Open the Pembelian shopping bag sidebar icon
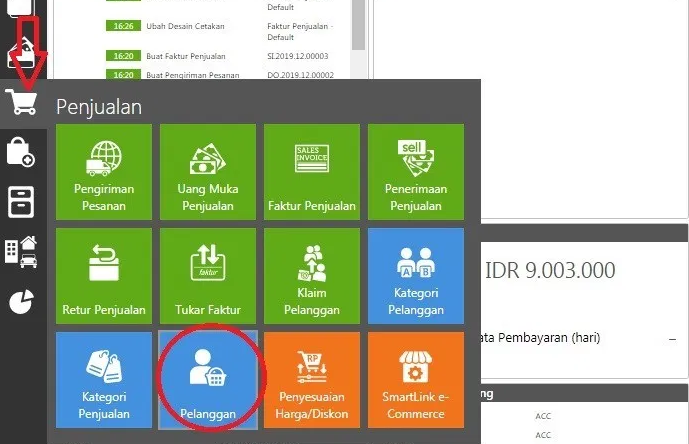 pyautogui.click(x=20, y=152)
